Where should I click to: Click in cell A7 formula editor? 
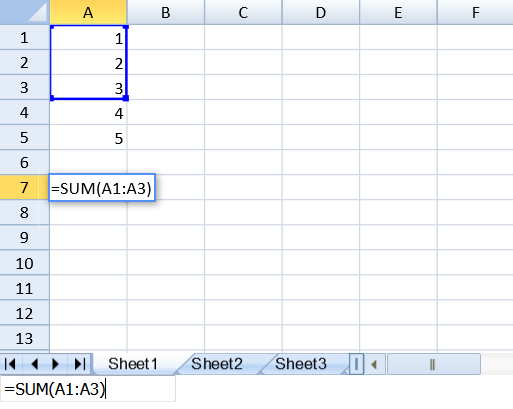coord(102,188)
